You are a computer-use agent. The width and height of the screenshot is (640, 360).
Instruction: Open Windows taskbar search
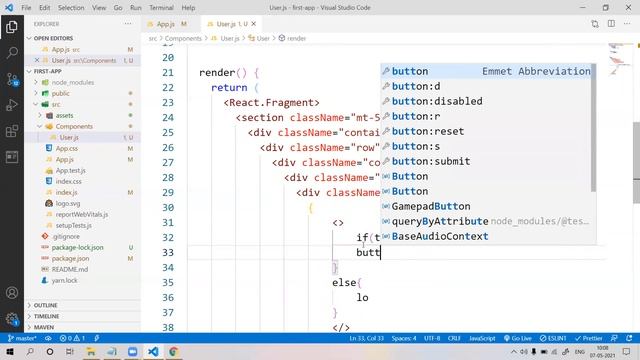[30, 352]
